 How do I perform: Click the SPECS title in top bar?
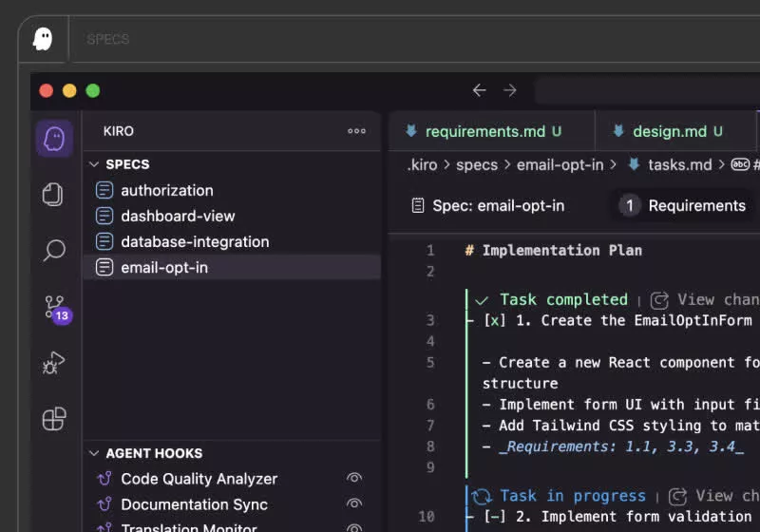coord(108,39)
